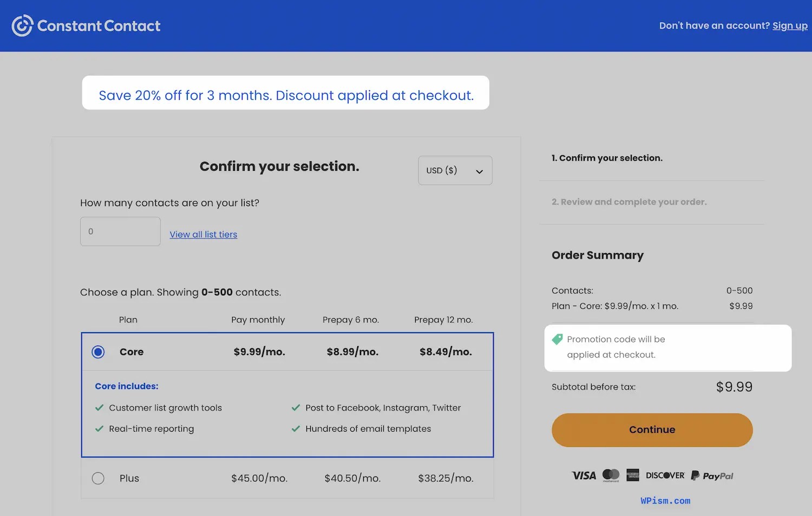Click the PayPal payment icon
The image size is (812, 516).
(x=712, y=475)
